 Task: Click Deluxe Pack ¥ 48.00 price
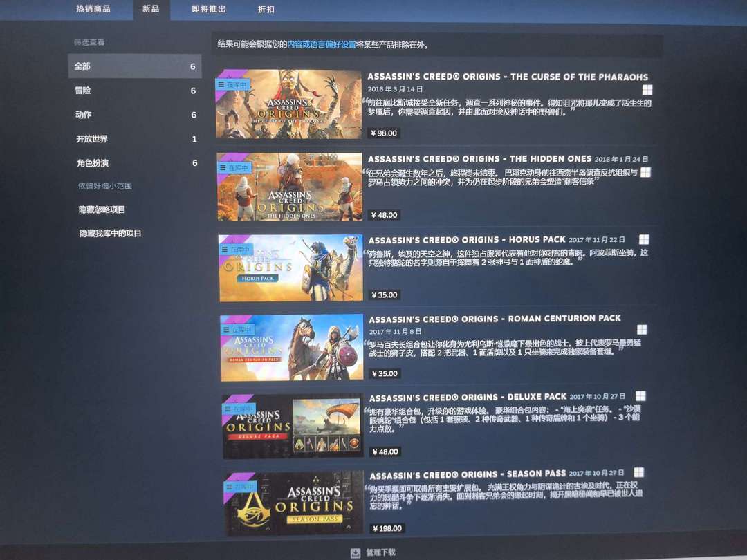385,451
